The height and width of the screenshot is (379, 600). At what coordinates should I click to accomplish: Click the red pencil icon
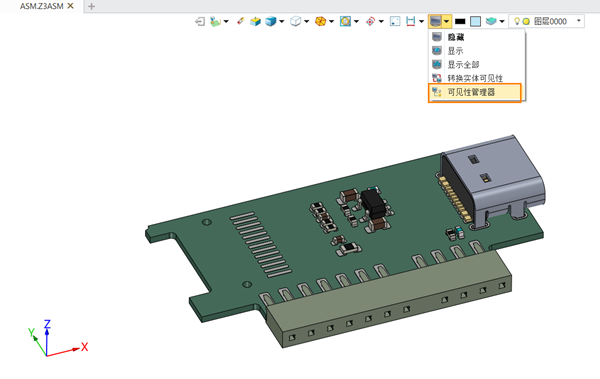(240, 21)
